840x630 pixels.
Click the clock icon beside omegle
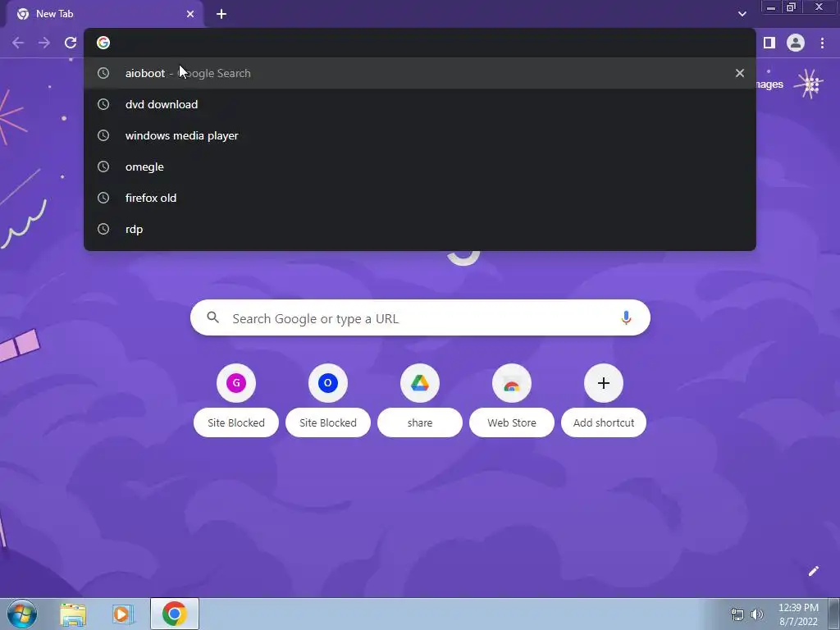click(x=103, y=167)
